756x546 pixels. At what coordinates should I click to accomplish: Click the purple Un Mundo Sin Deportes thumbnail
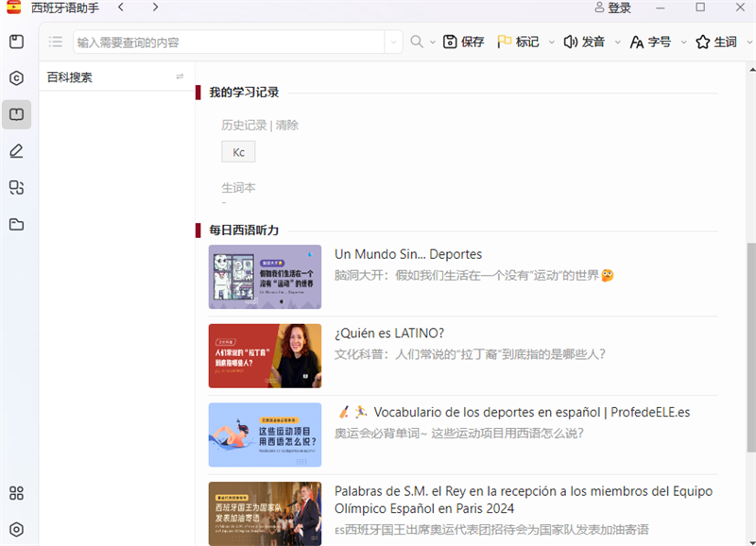click(x=265, y=277)
